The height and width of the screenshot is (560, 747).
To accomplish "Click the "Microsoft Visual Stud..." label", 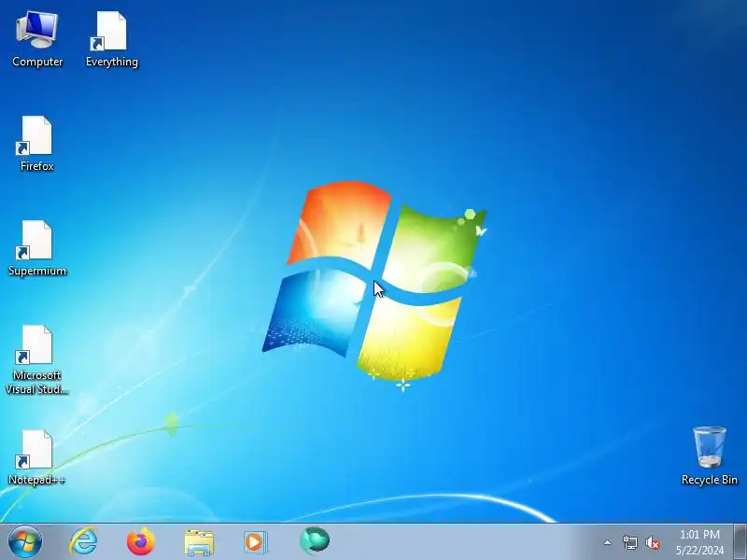I will pos(36,383).
